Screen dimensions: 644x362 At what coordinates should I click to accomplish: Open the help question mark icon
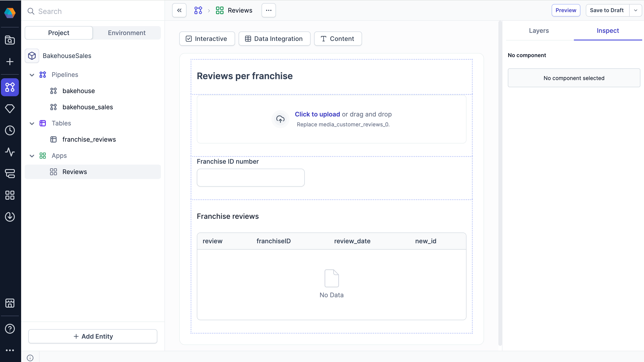(10, 329)
